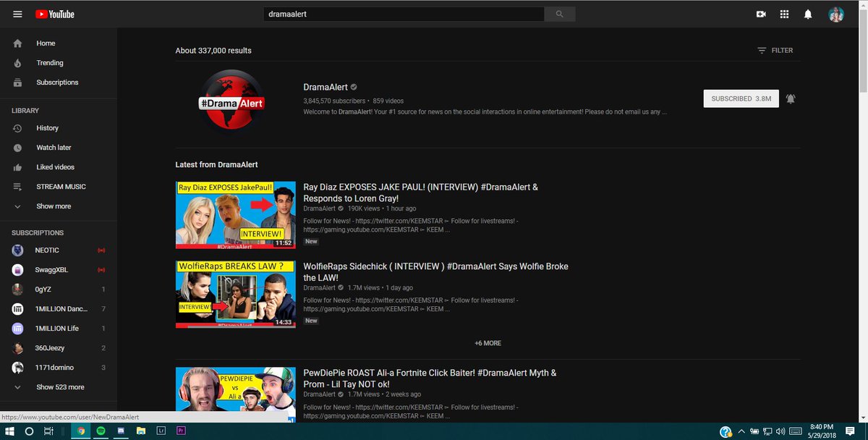The width and height of the screenshot is (868, 440).
Task: Open PewDiePie vs Ali-a thumbnail
Action: point(235,394)
